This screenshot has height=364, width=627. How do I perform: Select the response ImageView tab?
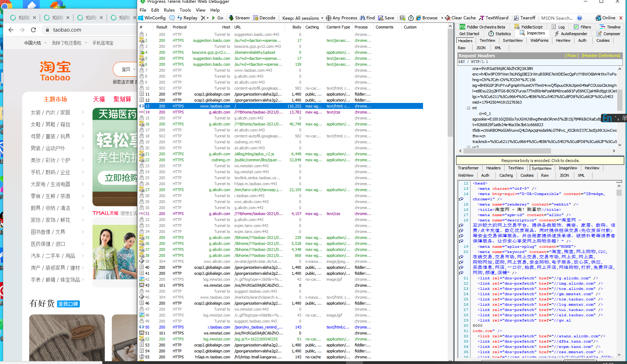568,168
